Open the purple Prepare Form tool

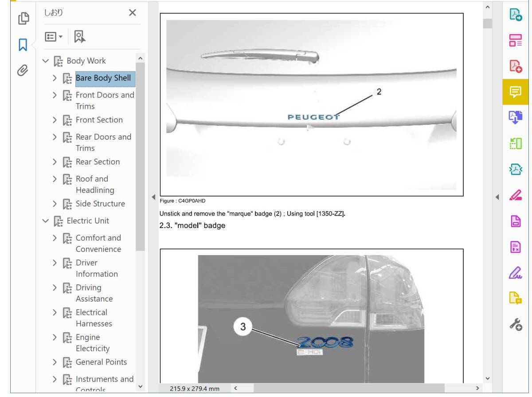[515, 247]
